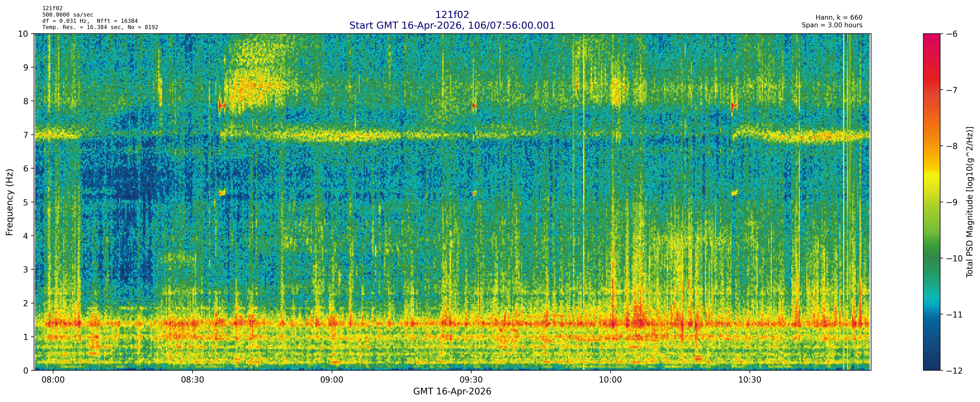Click the GMT 16-Apr-2026 x-axis label

pyautogui.click(x=452, y=391)
